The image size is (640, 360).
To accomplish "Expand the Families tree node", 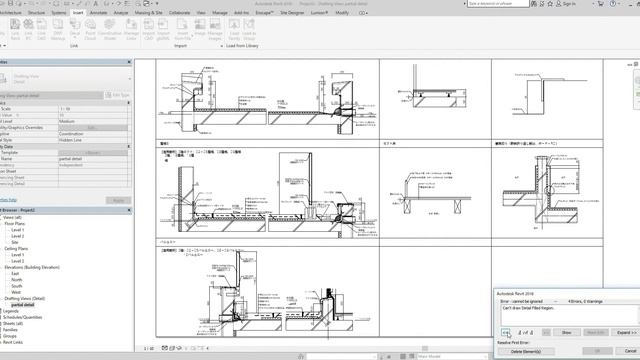I will click(1, 330).
